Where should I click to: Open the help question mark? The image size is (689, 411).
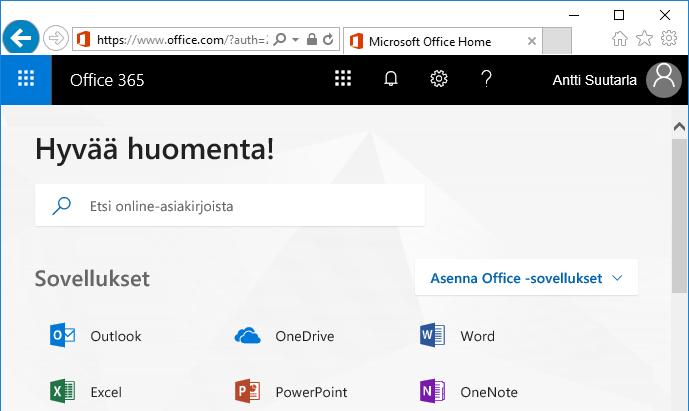pos(486,79)
